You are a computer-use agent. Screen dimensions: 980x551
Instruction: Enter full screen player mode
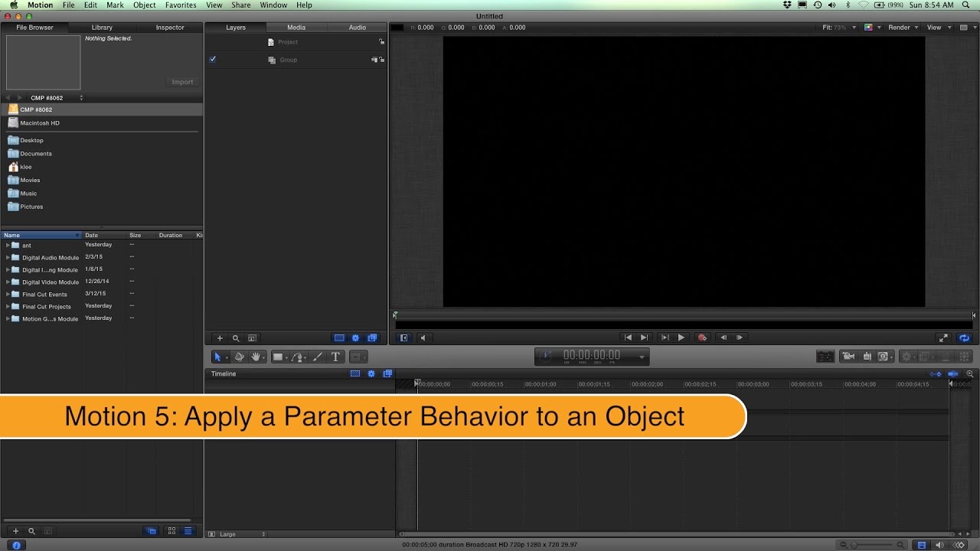click(x=943, y=337)
